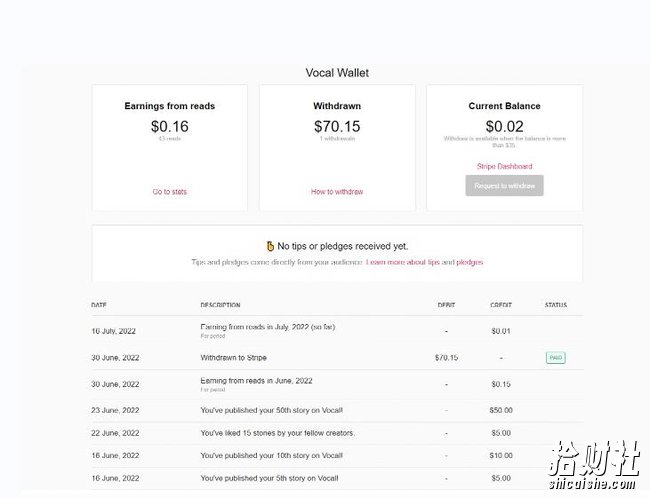Click the pointing hand emoji icon
The image size is (650, 498).
270,246
